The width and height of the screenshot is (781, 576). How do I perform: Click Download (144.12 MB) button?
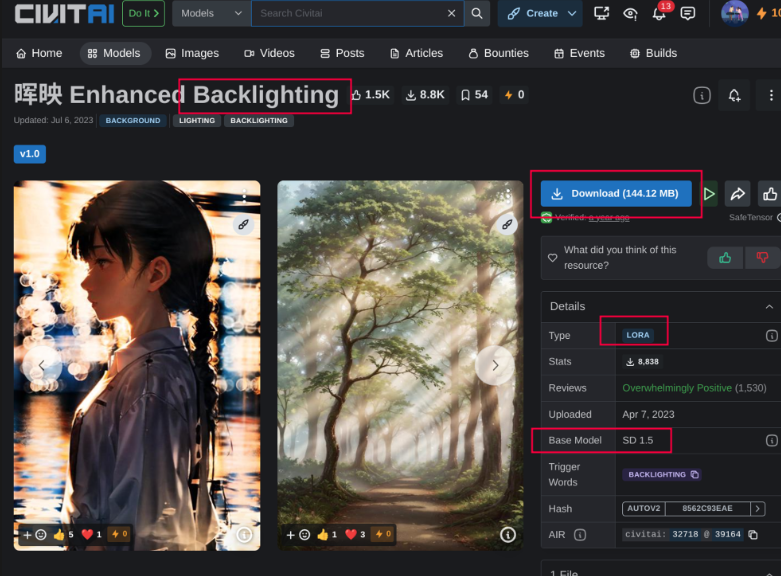click(616, 193)
